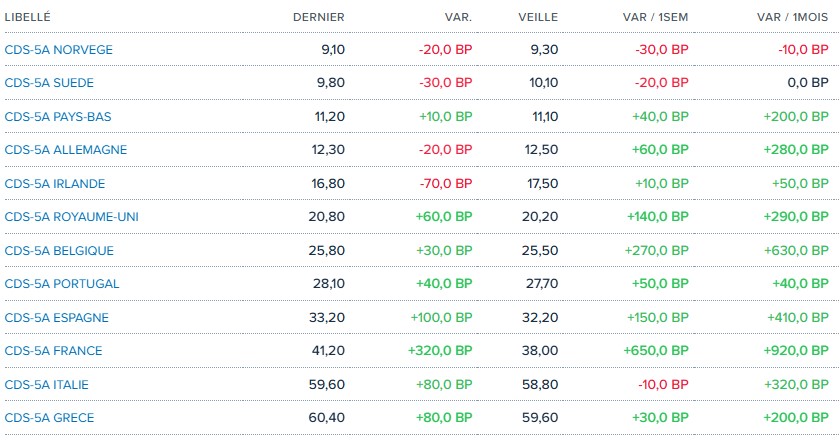Click the CDS-5A SUEDE link
The width and height of the screenshot is (840, 441).
[x=49, y=83]
